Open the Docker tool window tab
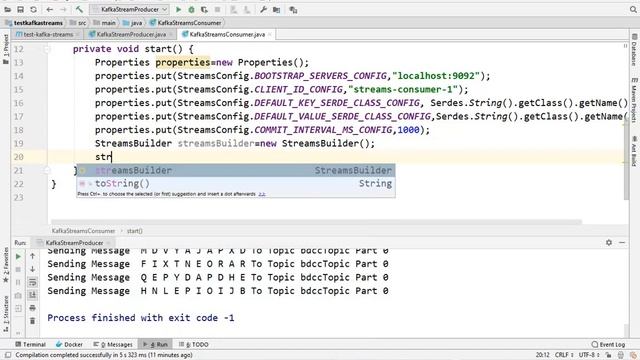The image size is (640, 360). 69,344
